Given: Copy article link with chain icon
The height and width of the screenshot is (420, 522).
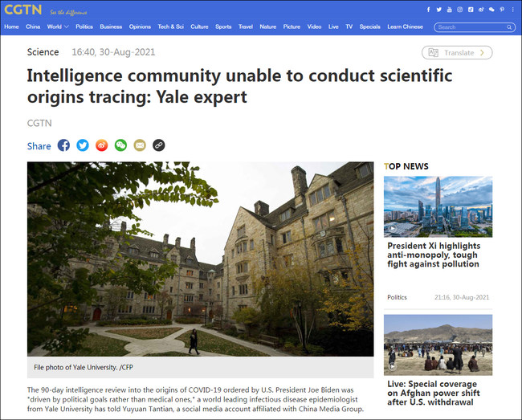Looking at the screenshot, I should pos(158,145).
